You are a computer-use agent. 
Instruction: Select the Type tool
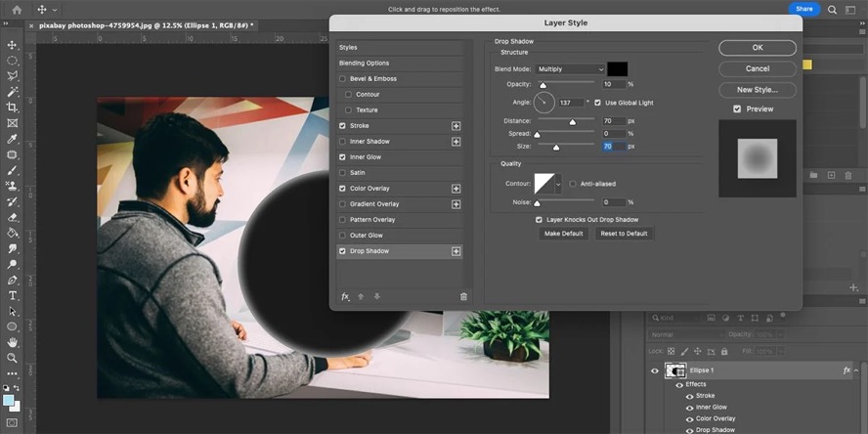click(12, 295)
